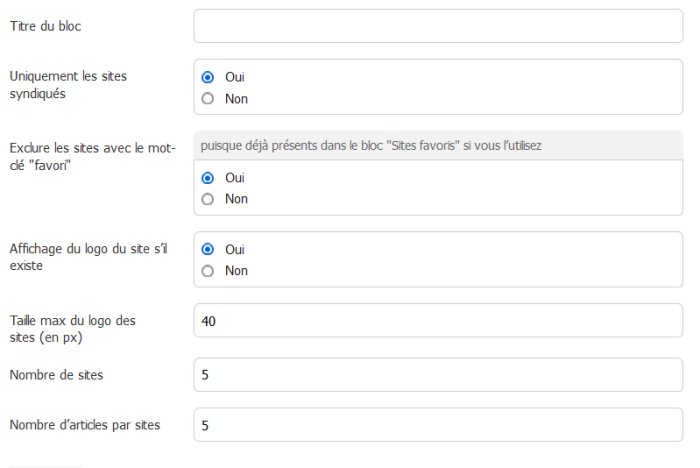Screen dimensions: 700x468
Task: Pick Non radio for Affichage du logo
Action: click(x=208, y=271)
